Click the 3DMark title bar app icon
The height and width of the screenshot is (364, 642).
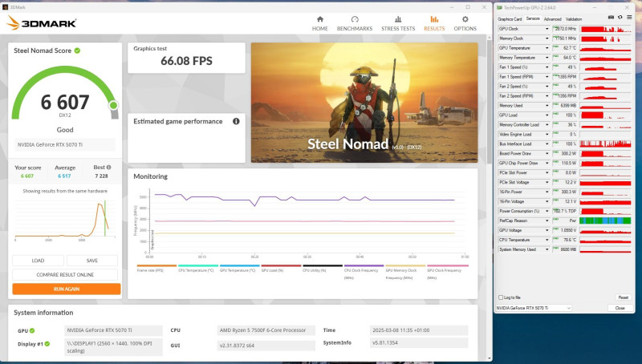point(6,7)
